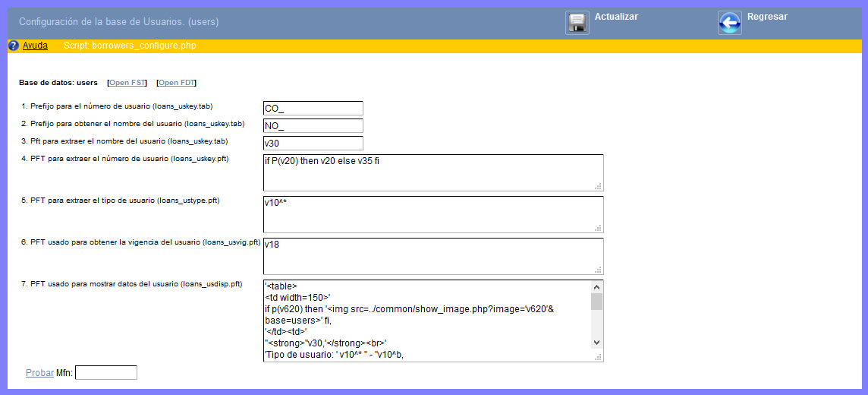
Task: Select the user name prefix field containing NO_
Action: tap(313, 126)
